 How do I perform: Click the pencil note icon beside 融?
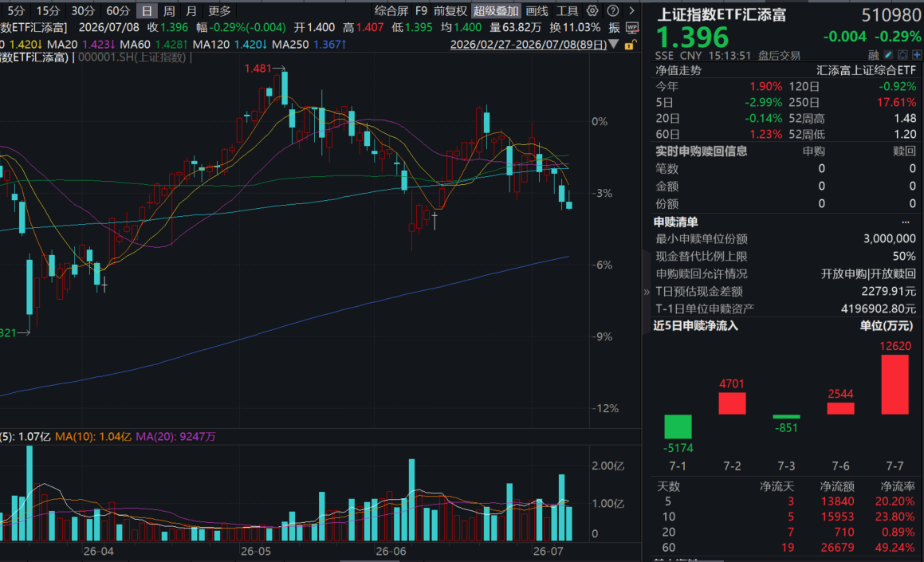point(889,55)
